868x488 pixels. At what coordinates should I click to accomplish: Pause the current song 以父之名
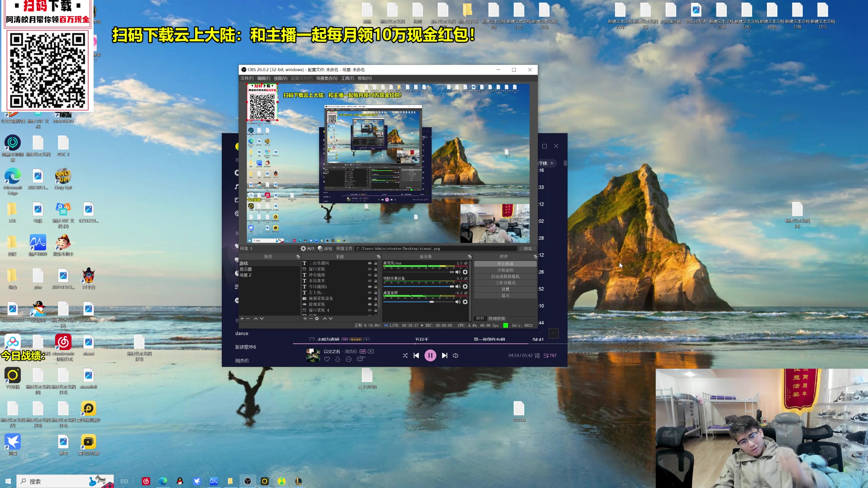pyautogui.click(x=430, y=355)
